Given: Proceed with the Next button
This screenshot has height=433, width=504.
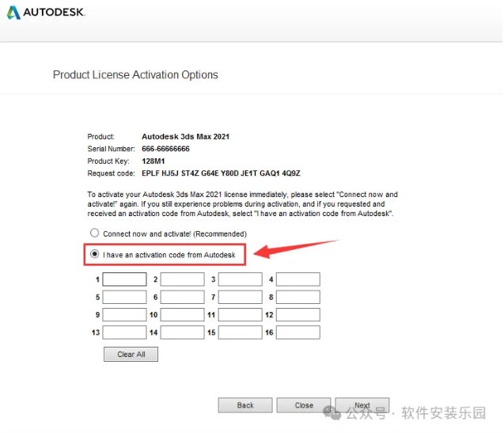Looking at the screenshot, I should click(362, 405).
